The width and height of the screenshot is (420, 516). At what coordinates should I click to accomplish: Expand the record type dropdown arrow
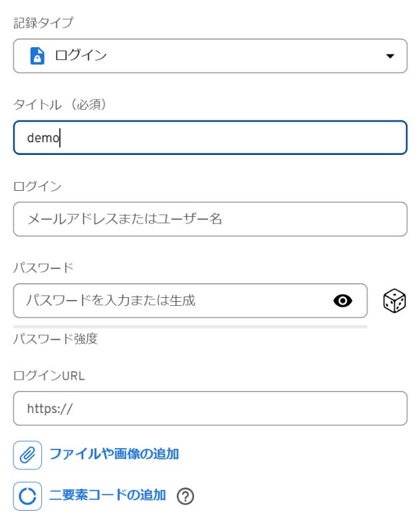tap(390, 56)
